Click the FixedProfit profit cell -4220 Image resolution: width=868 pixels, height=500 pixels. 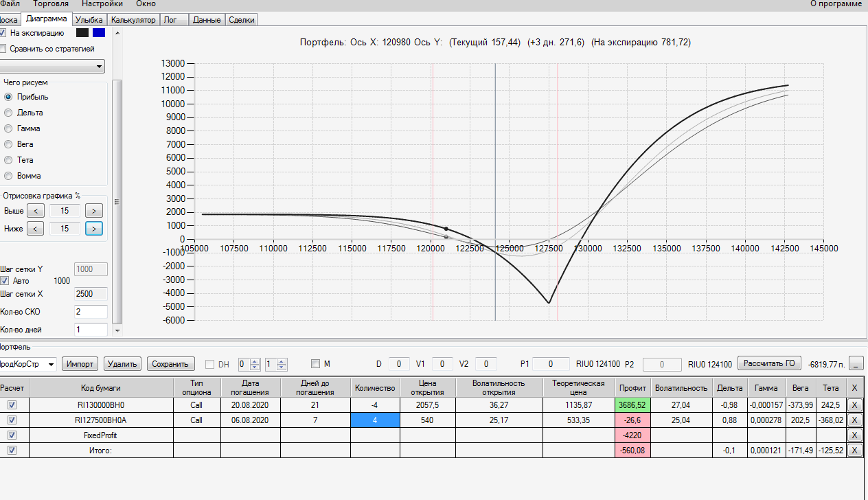coord(631,435)
